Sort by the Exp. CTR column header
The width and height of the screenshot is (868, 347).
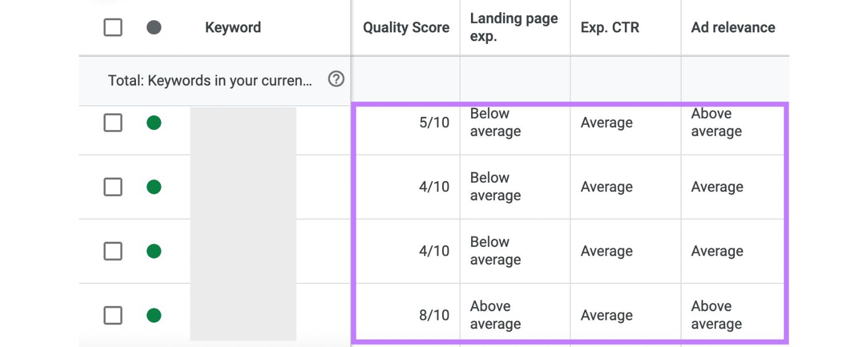pos(609,27)
